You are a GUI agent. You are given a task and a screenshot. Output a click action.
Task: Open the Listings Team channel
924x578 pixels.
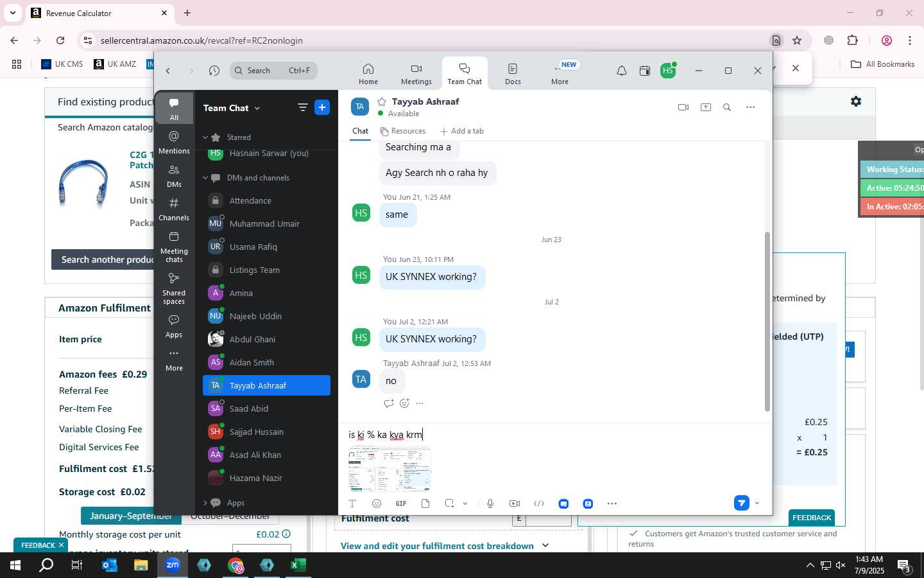266,270
